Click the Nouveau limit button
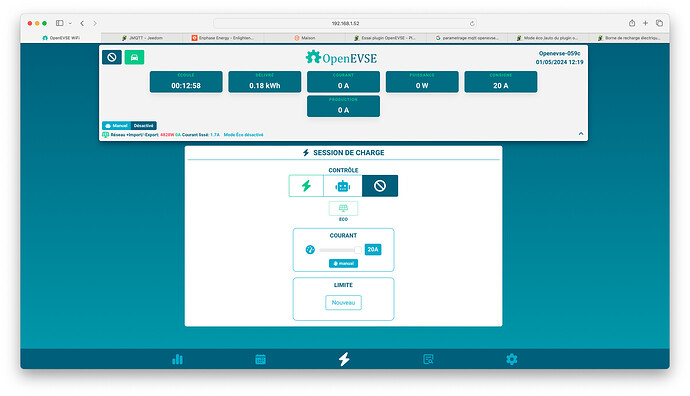This screenshot has height=396, width=690. coord(343,303)
